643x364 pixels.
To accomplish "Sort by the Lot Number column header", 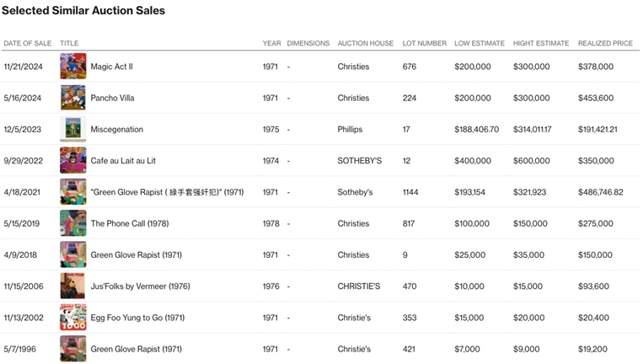I will click(x=424, y=44).
